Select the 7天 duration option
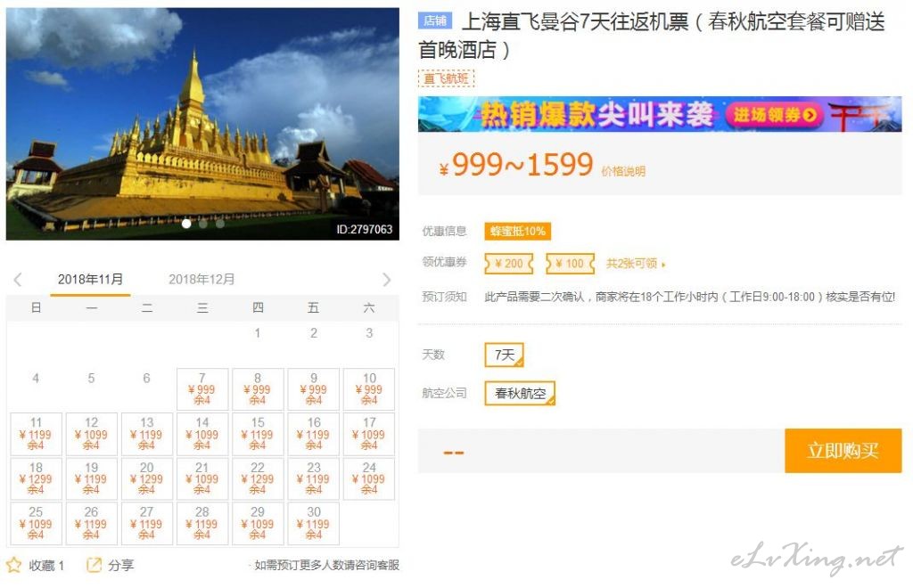The image size is (913, 588). click(505, 355)
